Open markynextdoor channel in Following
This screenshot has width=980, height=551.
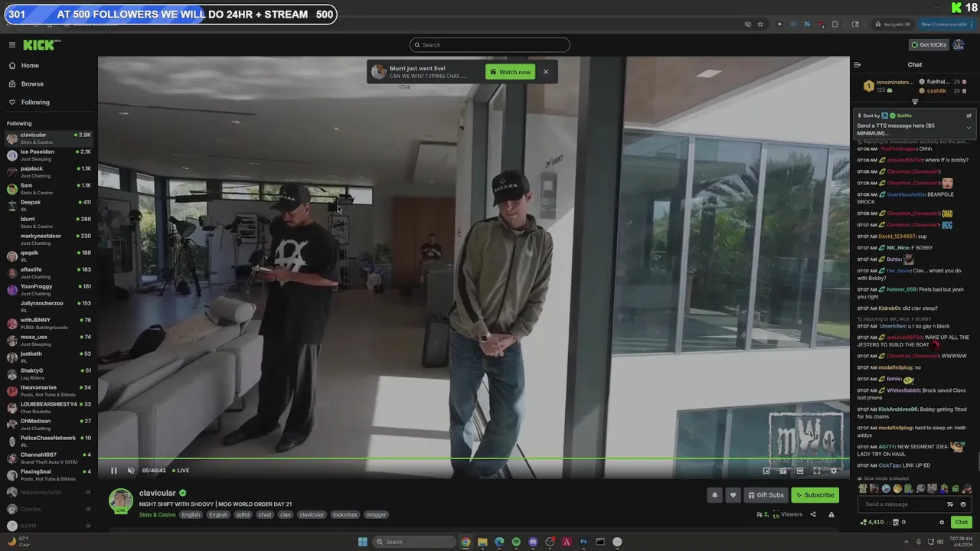pos(47,240)
